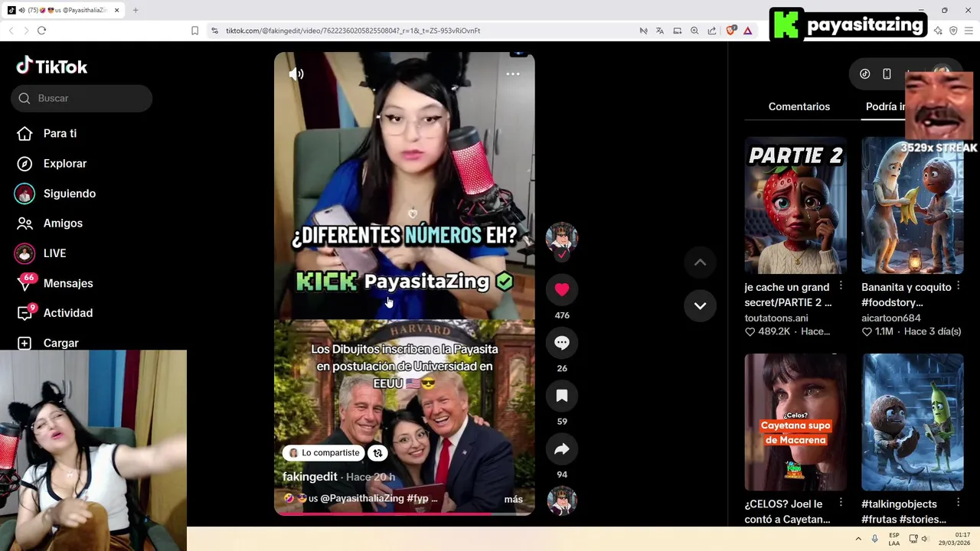Open the talkingobjects frutas video thumbnail
This screenshot has height=551, width=980.
(912, 422)
